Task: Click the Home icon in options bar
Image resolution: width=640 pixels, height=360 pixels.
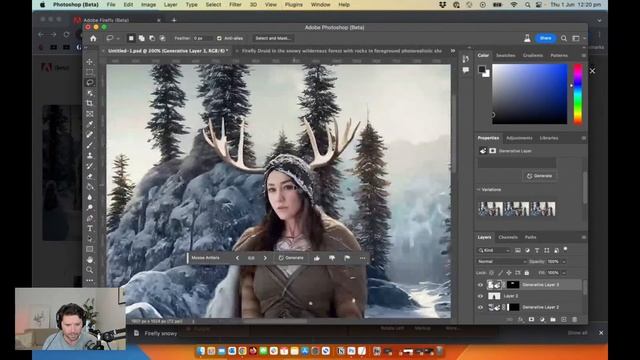Action: [93, 38]
